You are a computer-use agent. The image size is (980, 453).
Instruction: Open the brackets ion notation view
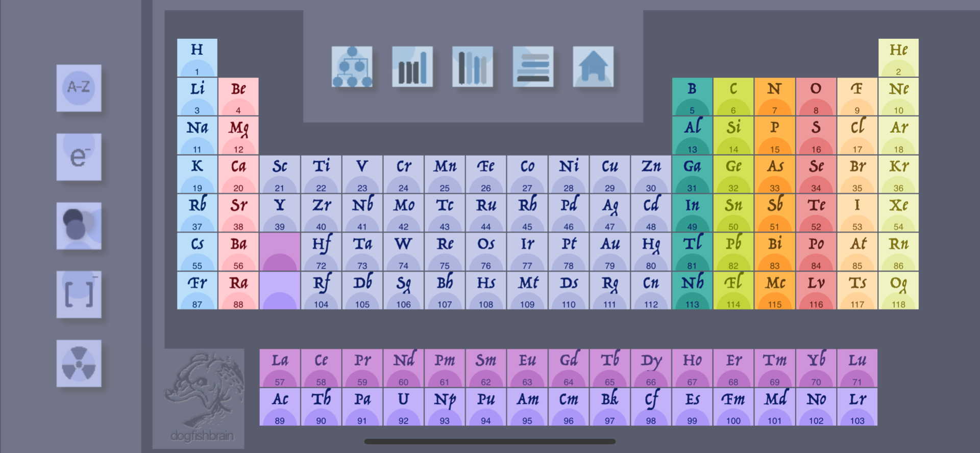pos(79,295)
